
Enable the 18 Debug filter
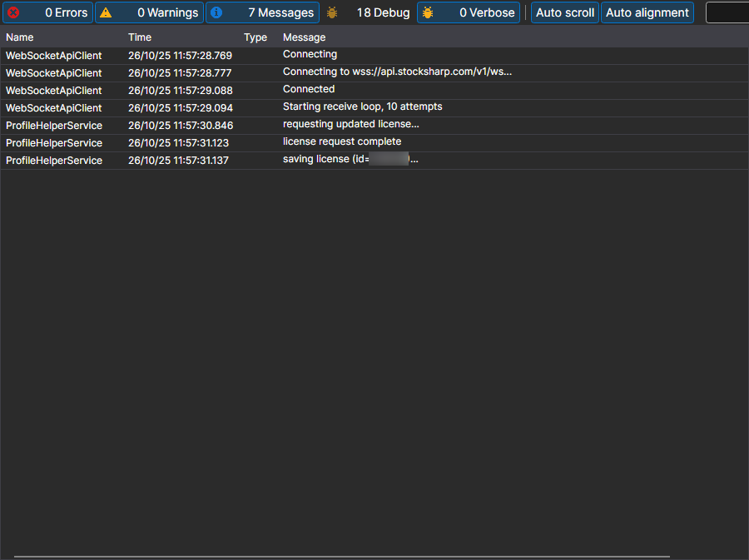click(x=369, y=12)
